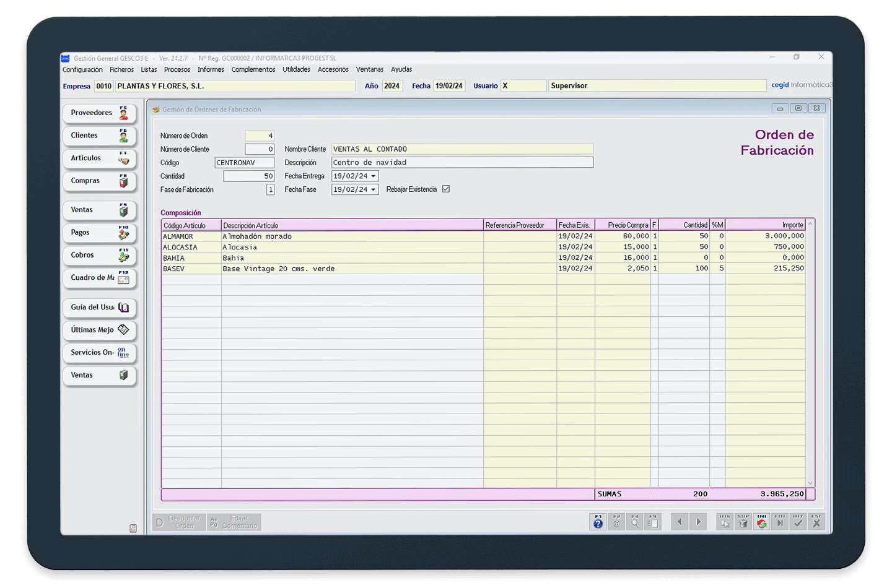892x588 pixels.
Task: Click the Cantidad input field
Action: [x=248, y=176]
